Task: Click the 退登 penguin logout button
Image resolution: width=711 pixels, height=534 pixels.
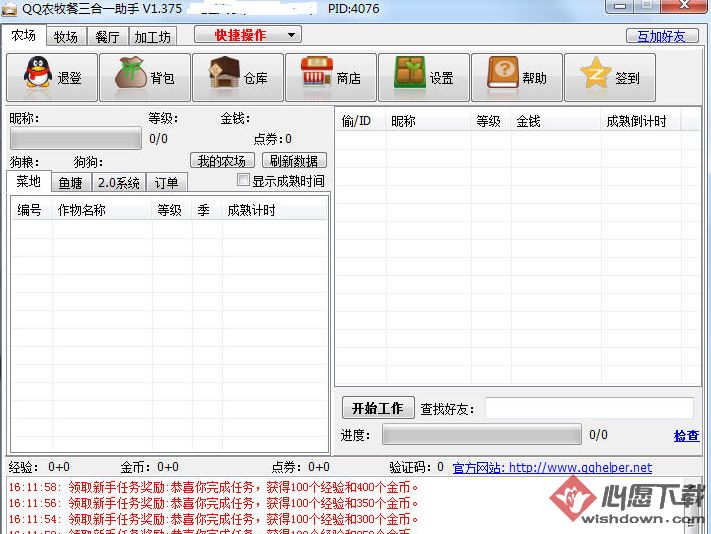Action: tap(52, 78)
